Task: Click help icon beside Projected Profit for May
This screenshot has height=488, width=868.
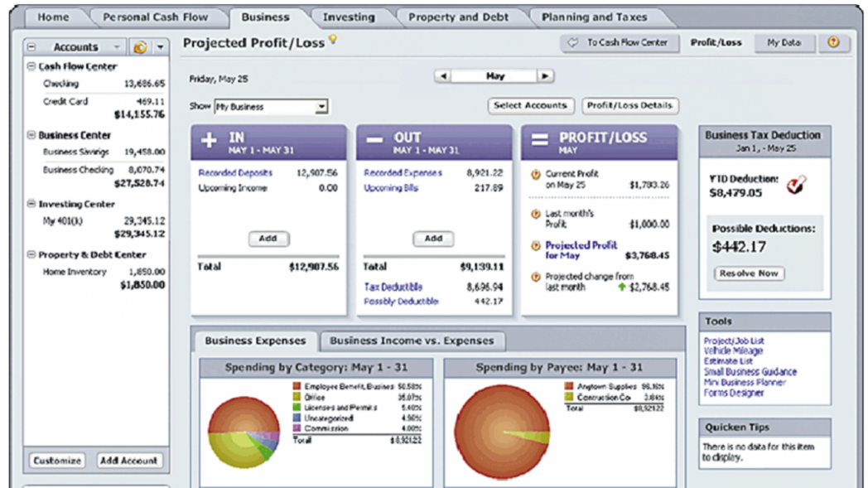Action: click(x=535, y=246)
